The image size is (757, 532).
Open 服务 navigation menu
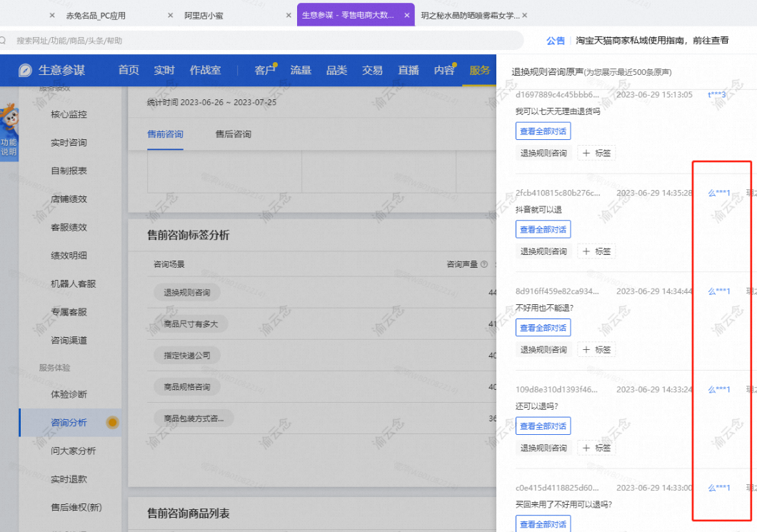point(479,71)
